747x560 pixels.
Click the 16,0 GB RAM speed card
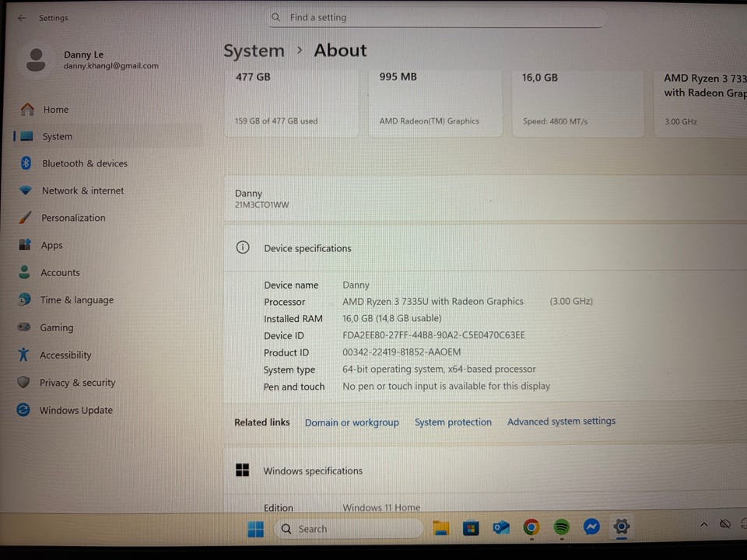(578, 103)
